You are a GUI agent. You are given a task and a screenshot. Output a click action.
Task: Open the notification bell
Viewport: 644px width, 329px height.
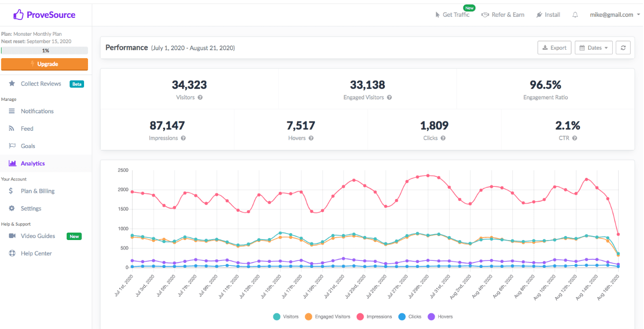point(575,15)
